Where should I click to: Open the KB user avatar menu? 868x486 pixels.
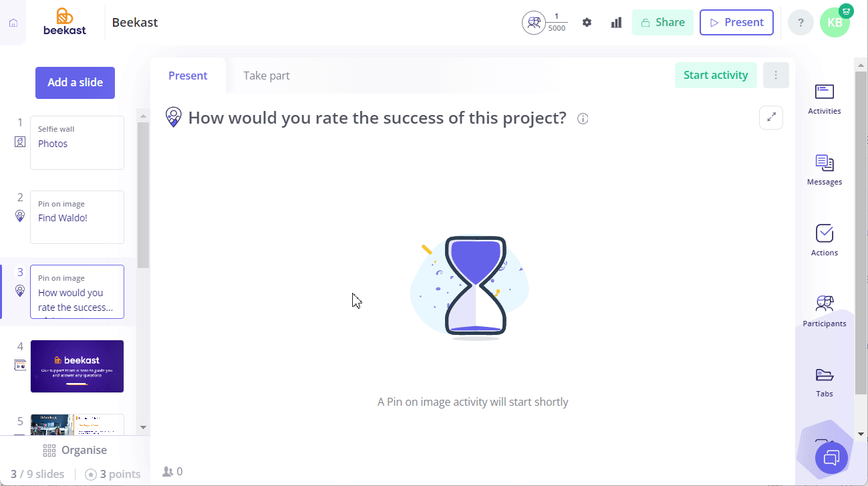(x=835, y=23)
